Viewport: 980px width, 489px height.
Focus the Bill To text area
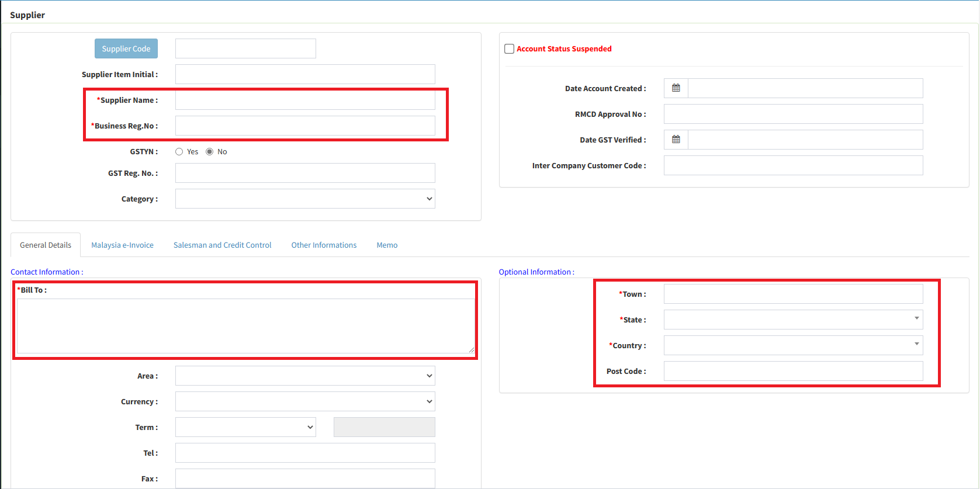tap(245, 326)
